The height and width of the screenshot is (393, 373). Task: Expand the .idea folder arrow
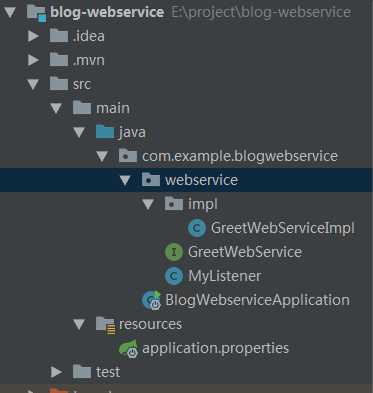coord(33,36)
